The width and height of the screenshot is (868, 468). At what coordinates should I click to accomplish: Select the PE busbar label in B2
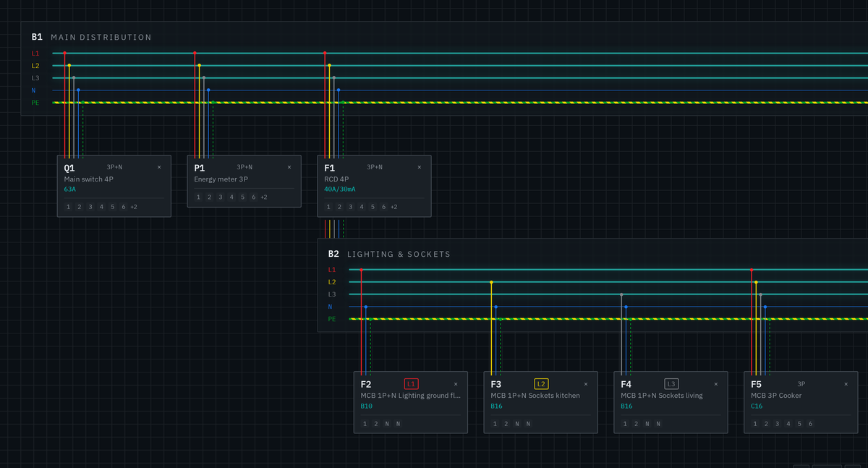332,319
